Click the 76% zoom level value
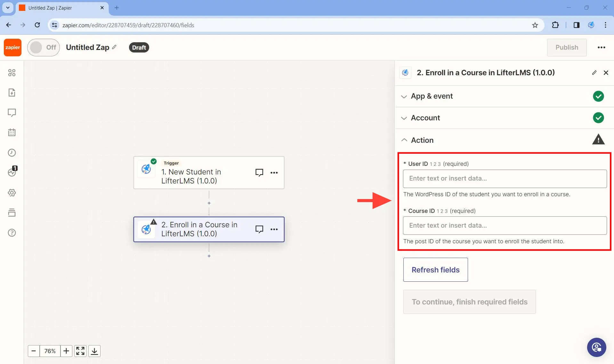Image resolution: width=614 pixels, height=364 pixels. coord(50,351)
